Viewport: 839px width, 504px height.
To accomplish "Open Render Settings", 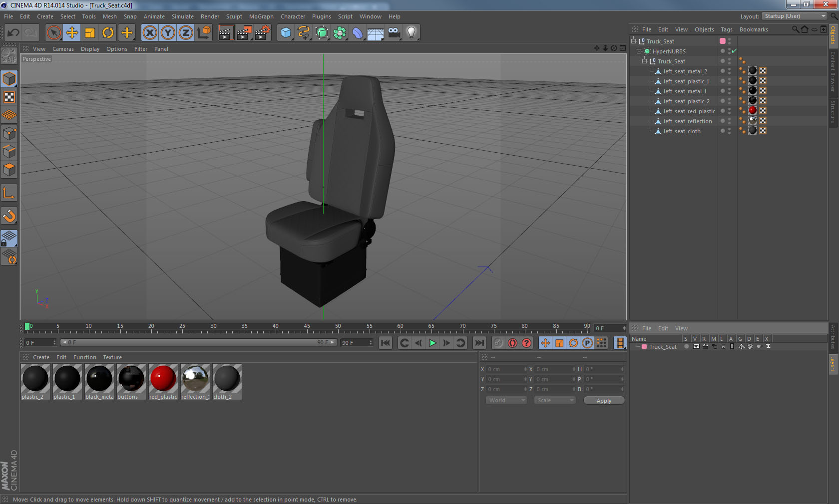I will [262, 33].
